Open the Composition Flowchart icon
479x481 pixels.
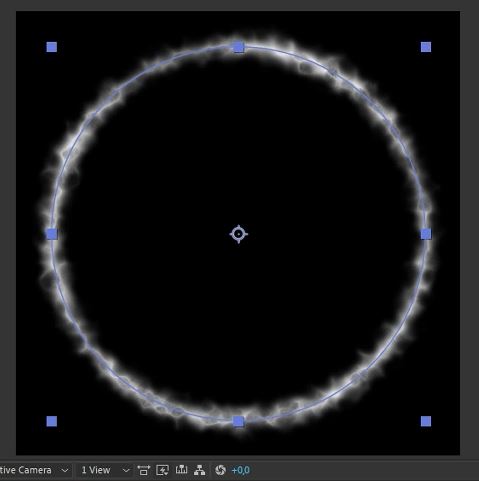tap(200, 470)
